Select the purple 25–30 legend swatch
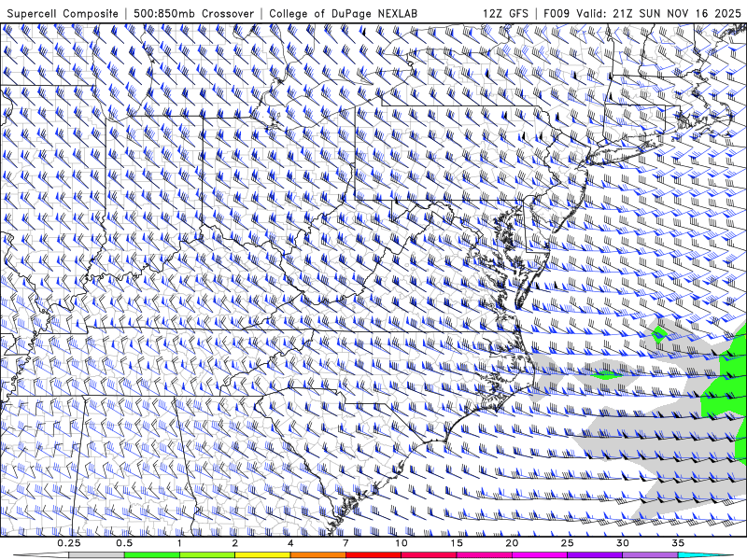The width and height of the screenshot is (747, 560). click(x=595, y=555)
